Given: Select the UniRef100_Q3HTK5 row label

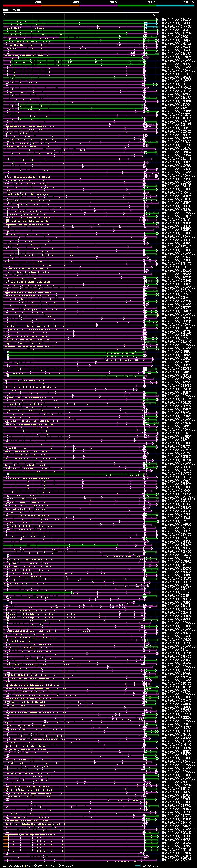Looking at the screenshot, I should coord(177,91).
